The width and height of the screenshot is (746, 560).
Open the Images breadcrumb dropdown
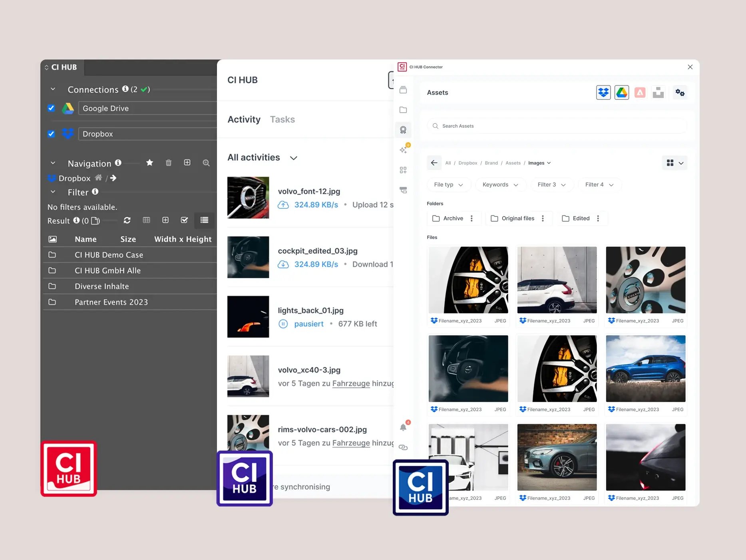539,163
